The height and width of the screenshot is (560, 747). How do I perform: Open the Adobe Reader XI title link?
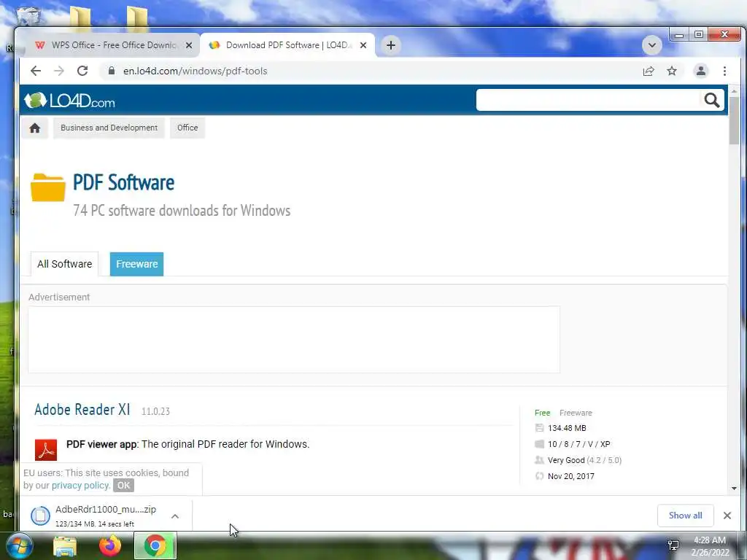pos(82,410)
